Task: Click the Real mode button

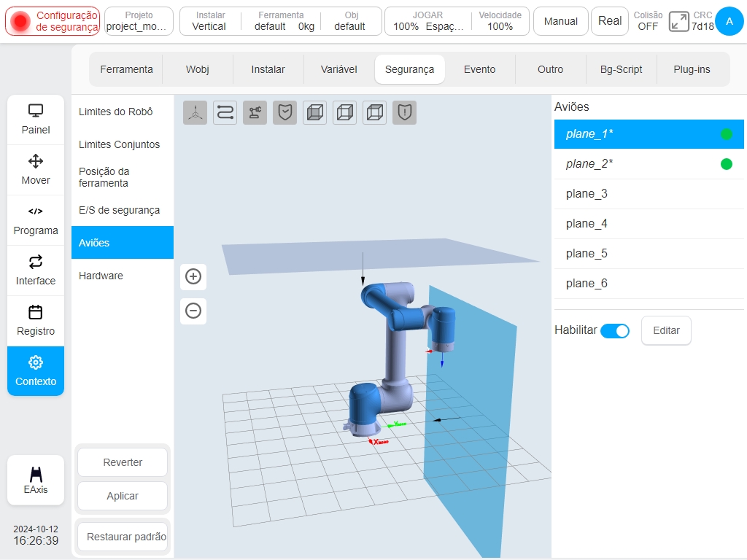Action: click(x=610, y=21)
